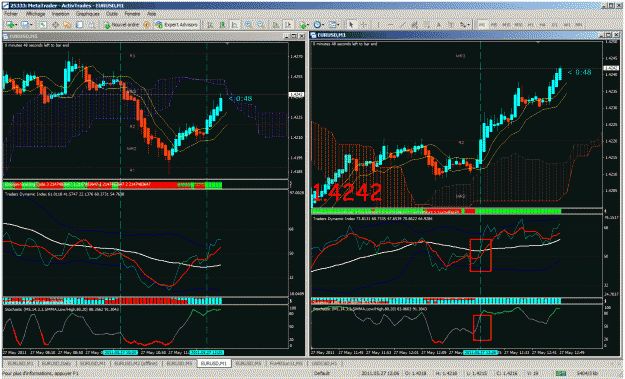Expand the profiles dropdown arrow
This screenshot has height=379, width=625.
point(31,25)
